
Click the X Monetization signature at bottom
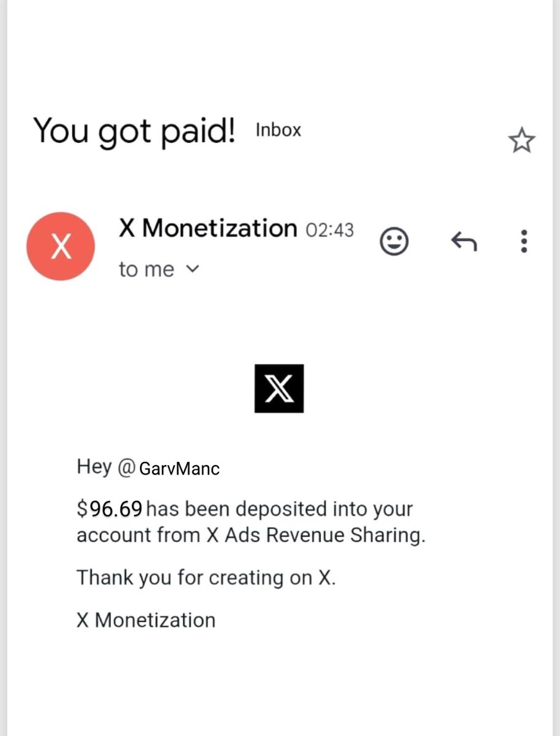coord(146,620)
